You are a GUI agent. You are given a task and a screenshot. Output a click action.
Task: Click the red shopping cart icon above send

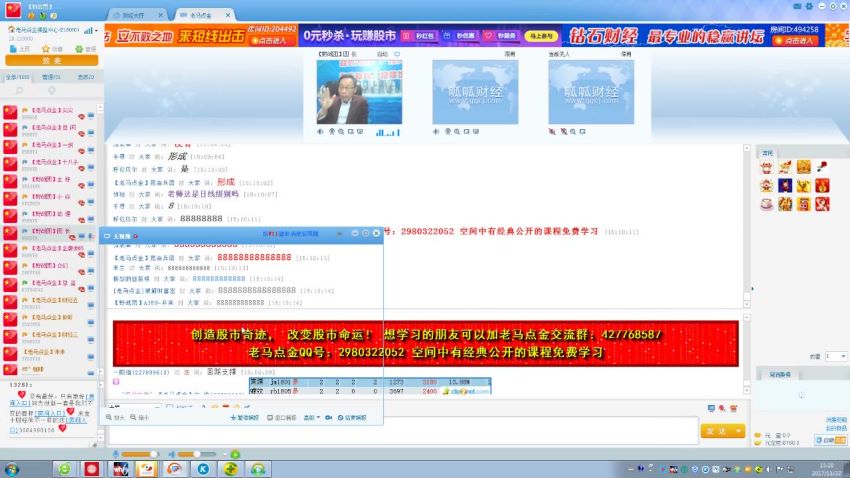(733, 408)
